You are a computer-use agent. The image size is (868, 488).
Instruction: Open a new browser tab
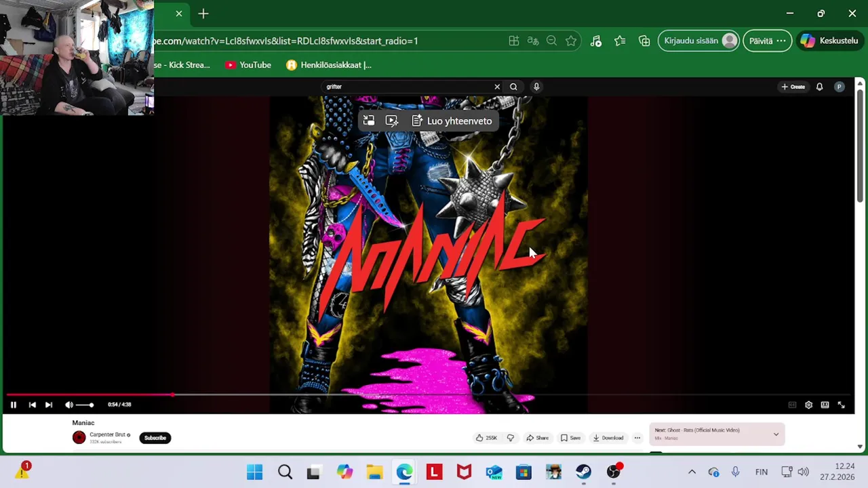[x=203, y=14]
